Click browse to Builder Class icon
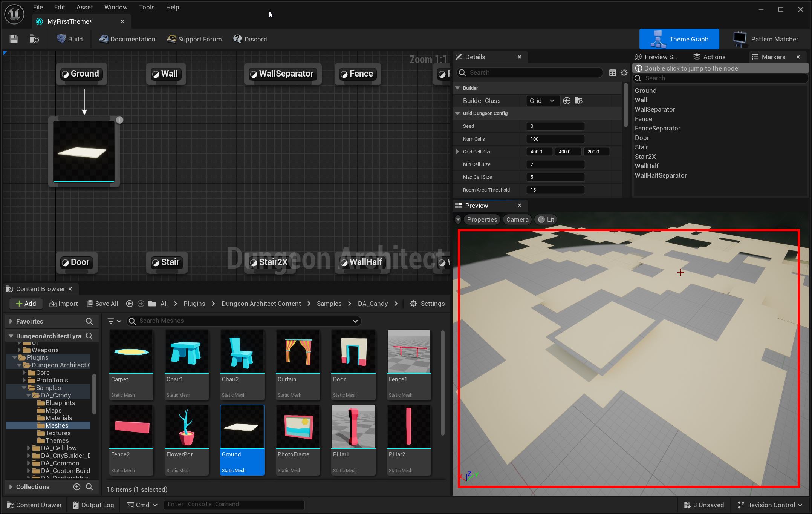The image size is (812, 514). pos(579,101)
